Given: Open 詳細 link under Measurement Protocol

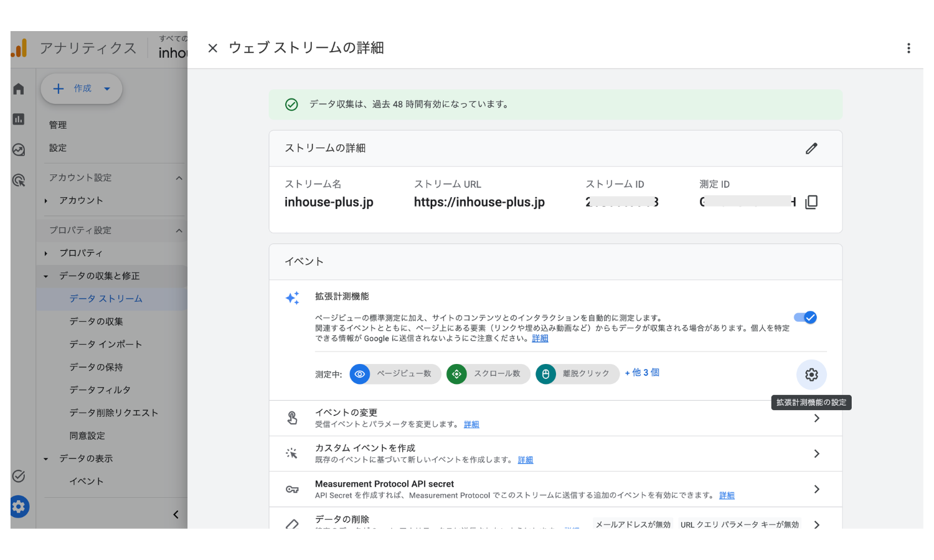Looking at the screenshot, I should pos(727,495).
